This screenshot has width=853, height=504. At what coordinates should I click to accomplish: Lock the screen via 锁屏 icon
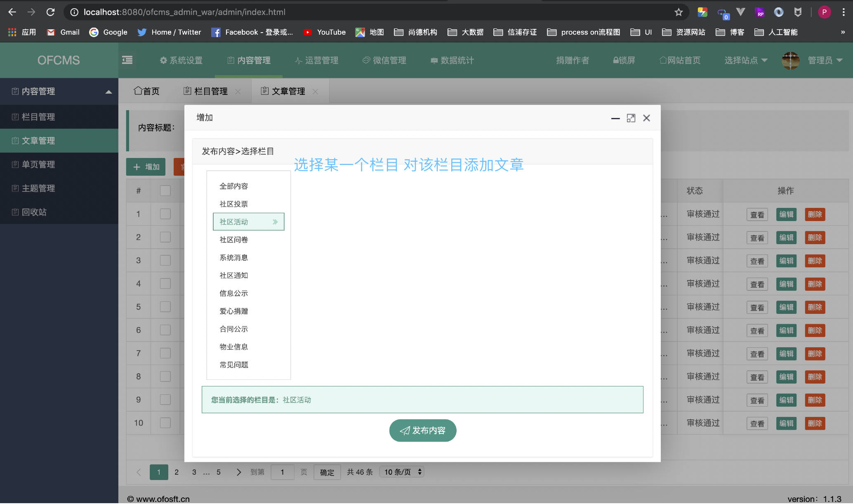(624, 60)
